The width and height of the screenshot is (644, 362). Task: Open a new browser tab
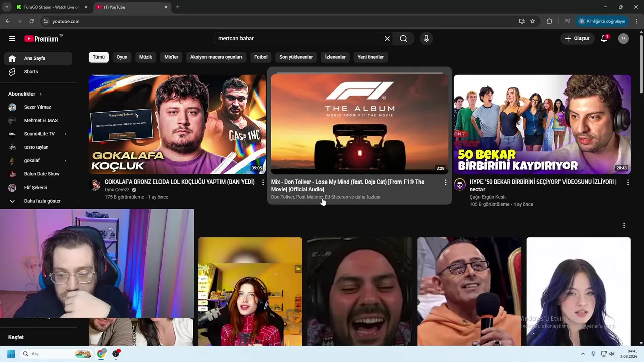pyautogui.click(x=178, y=7)
